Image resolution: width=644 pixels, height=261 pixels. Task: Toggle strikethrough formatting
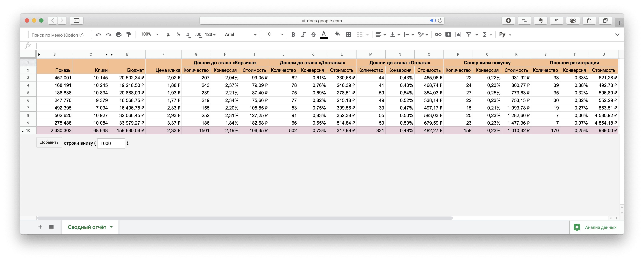coord(313,34)
